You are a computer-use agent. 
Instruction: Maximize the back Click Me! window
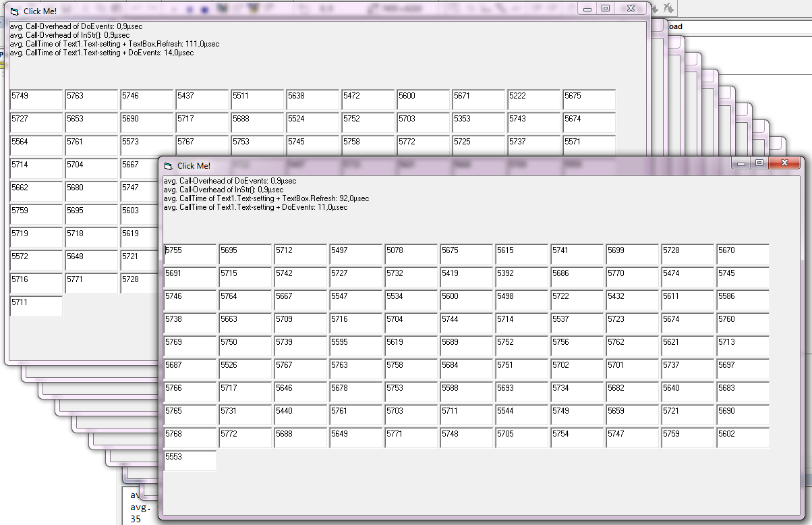(x=606, y=9)
